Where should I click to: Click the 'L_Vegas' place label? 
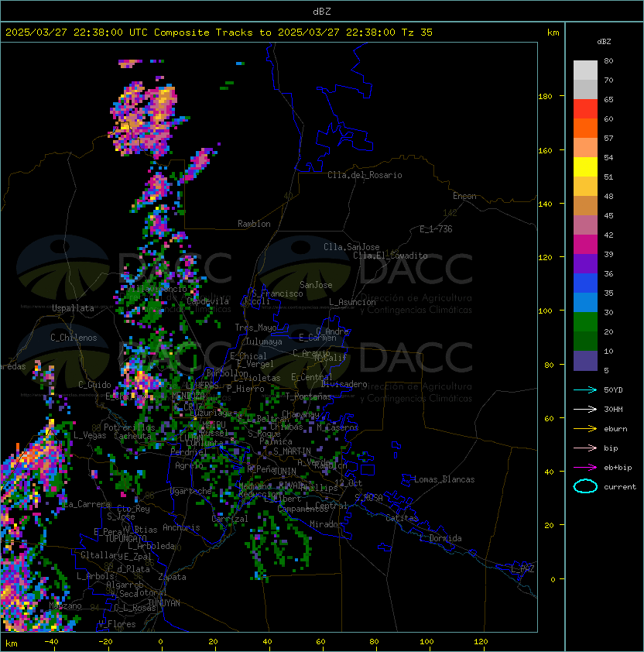(90, 435)
